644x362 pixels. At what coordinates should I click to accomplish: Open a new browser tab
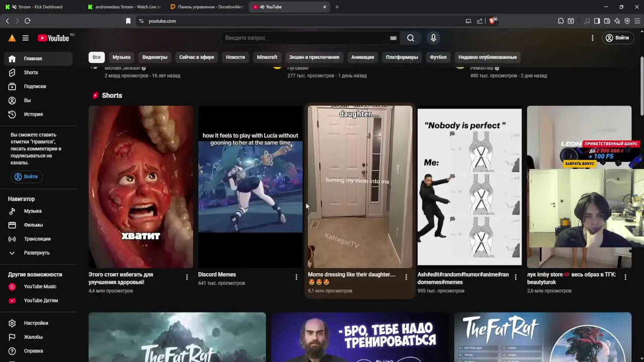pyautogui.click(x=337, y=7)
